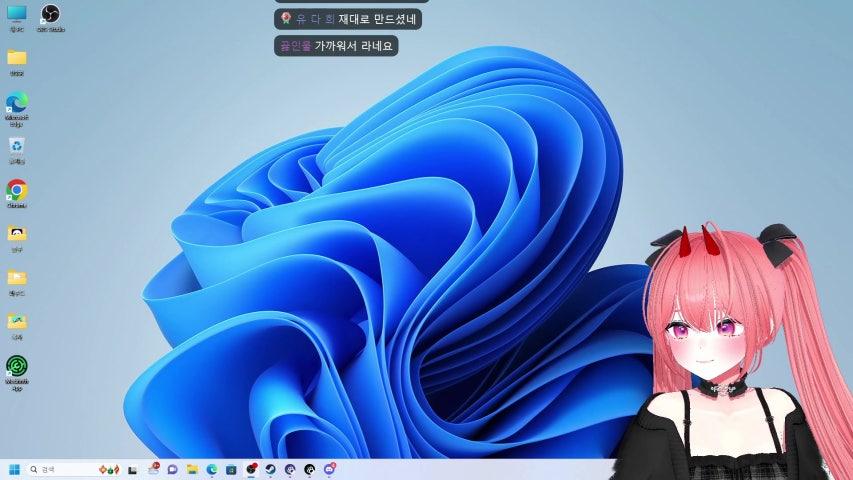Launch Microsoft Edge from the taskbar
The width and height of the screenshot is (853, 480).
point(211,469)
